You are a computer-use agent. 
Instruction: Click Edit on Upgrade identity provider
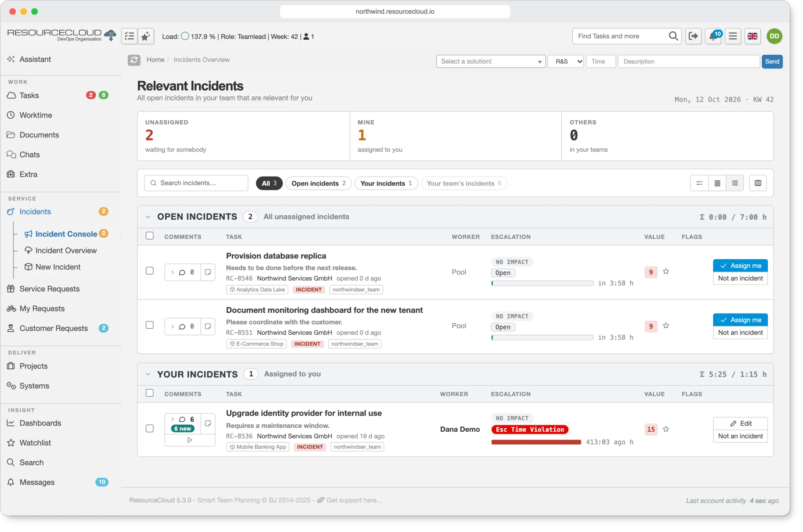[x=740, y=423]
